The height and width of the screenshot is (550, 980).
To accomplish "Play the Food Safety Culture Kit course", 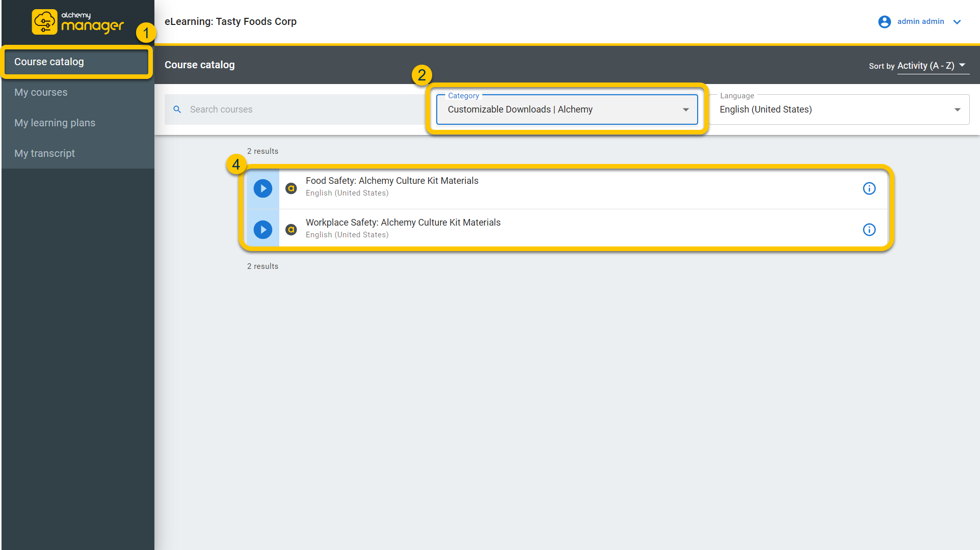I will (x=263, y=188).
